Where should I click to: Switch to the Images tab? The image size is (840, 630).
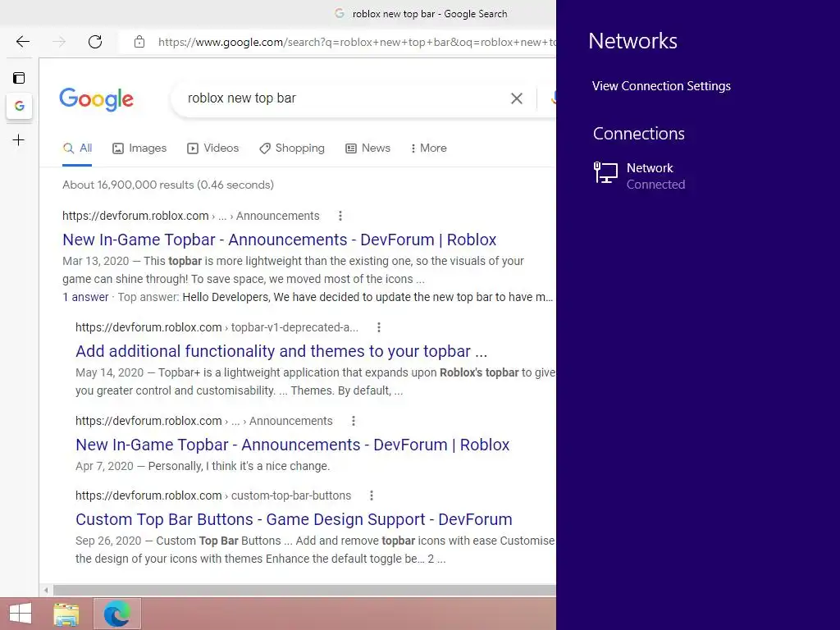point(139,148)
